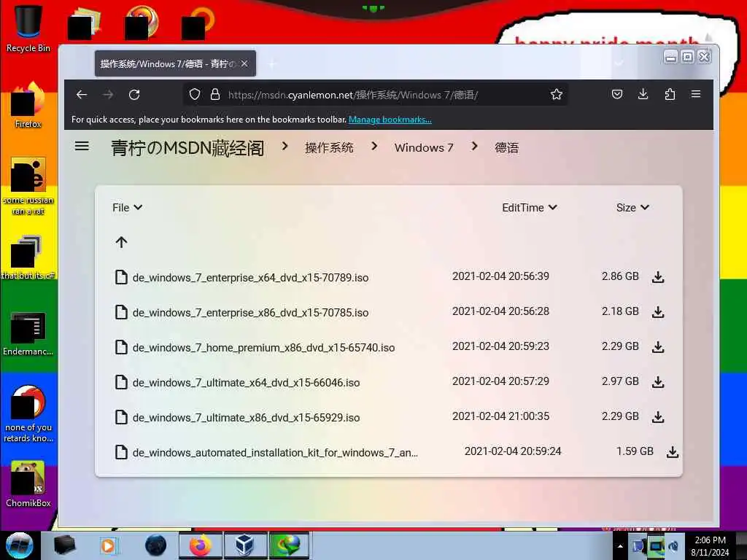List all tabs with the chevron button

[x=619, y=63]
